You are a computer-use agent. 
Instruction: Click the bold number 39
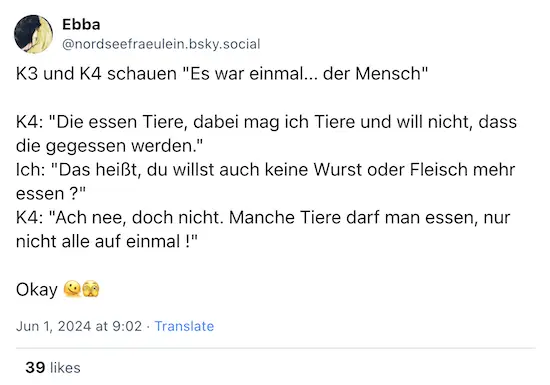35,367
